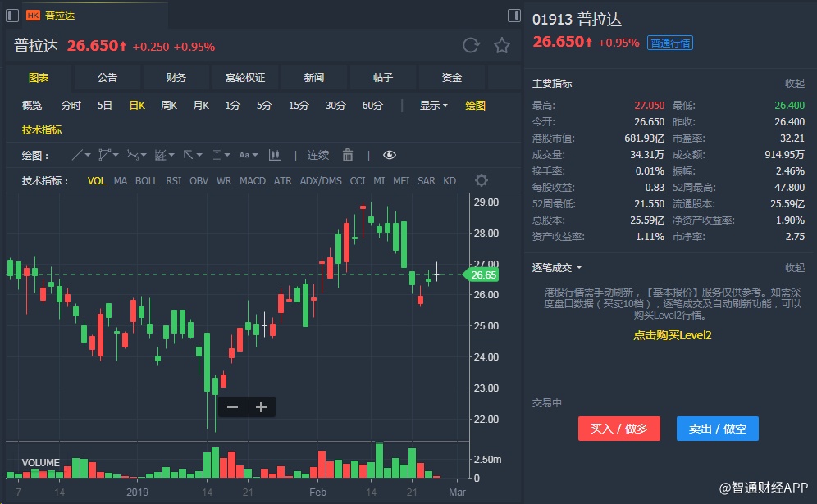Zoom out the chart with minus
This screenshot has width=817, height=504.
tap(232, 406)
